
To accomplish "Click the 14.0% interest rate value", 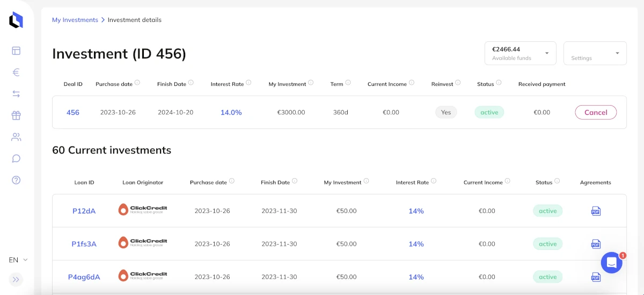I will click(231, 112).
